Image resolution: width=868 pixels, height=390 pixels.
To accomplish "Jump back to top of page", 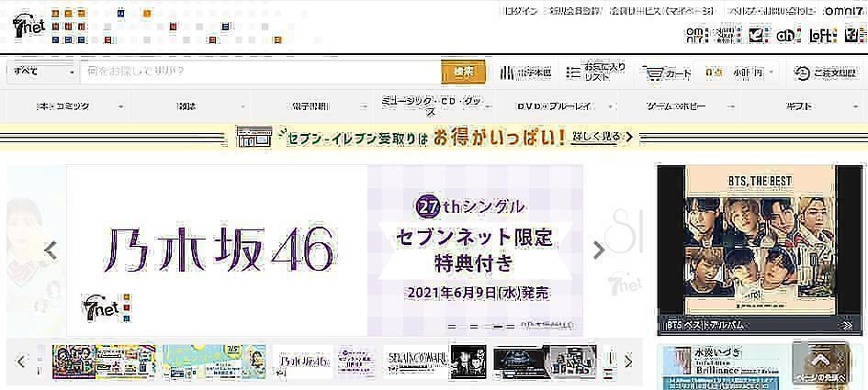I will click(x=820, y=362).
